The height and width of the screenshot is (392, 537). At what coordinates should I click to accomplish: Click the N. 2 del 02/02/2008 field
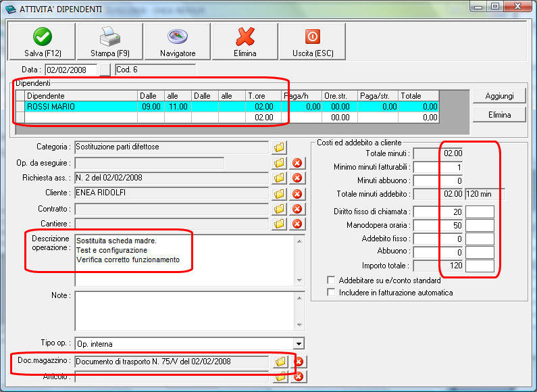[172, 178]
